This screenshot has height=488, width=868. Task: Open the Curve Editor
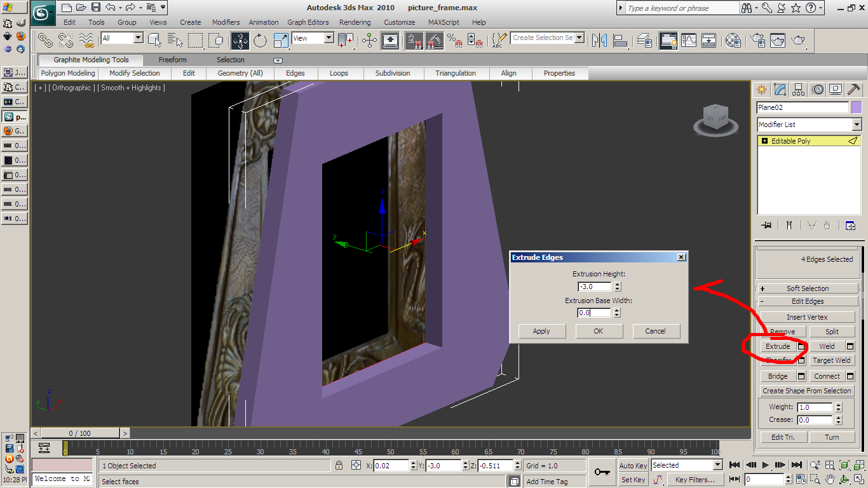tap(689, 41)
